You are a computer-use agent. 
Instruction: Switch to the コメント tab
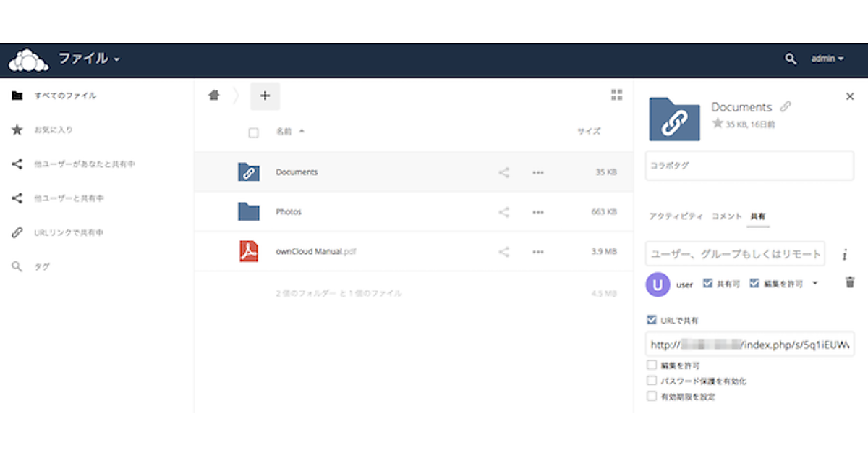coord(726,216)
